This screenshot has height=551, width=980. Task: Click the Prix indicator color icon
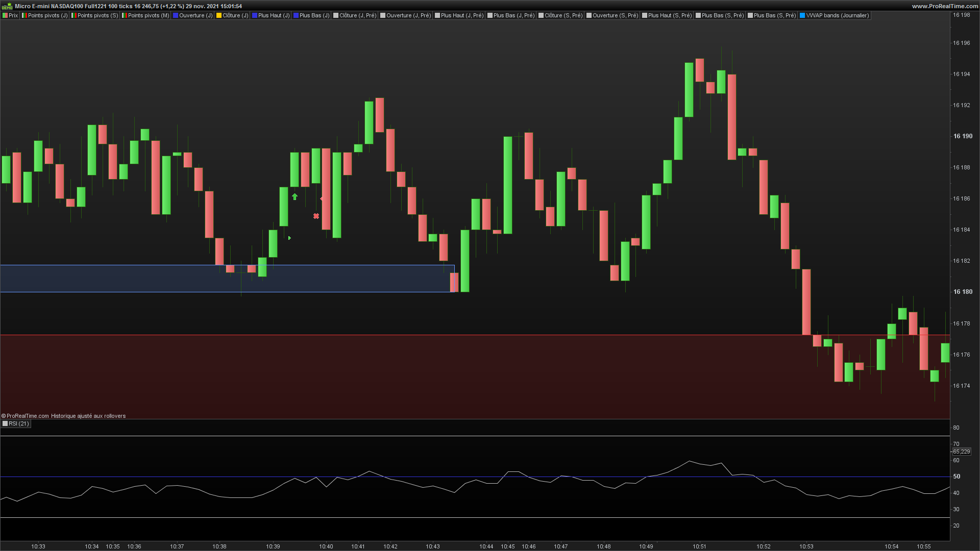click(5, 16)
